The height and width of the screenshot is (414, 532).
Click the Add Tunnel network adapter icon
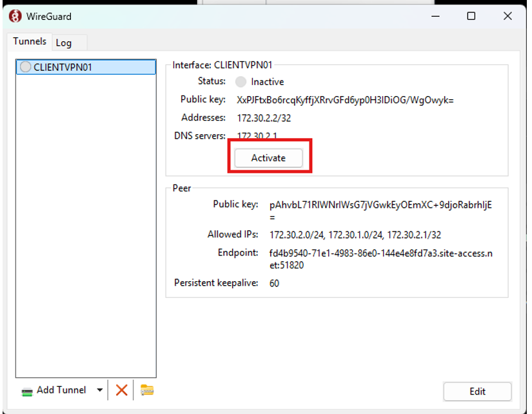click(27, 392)
